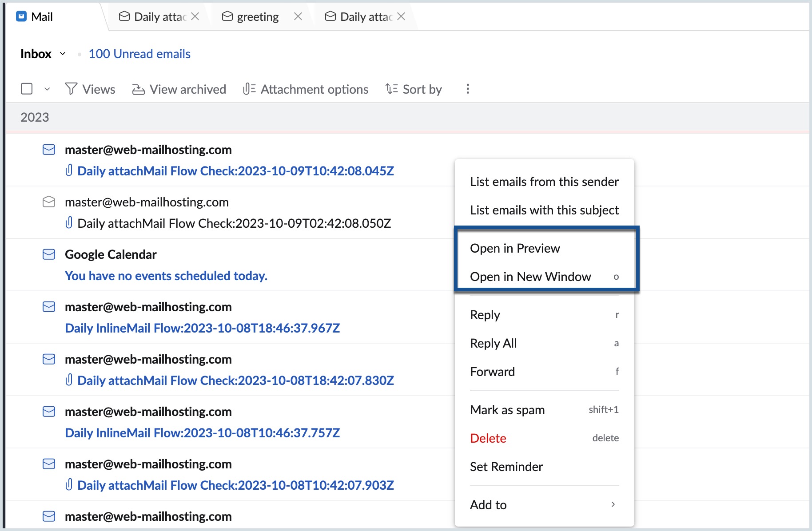
Task: Open email Daily attachMail Flow Check:2023-10-08T10:42:07.903Z
Action: click(x=235, y=485)
